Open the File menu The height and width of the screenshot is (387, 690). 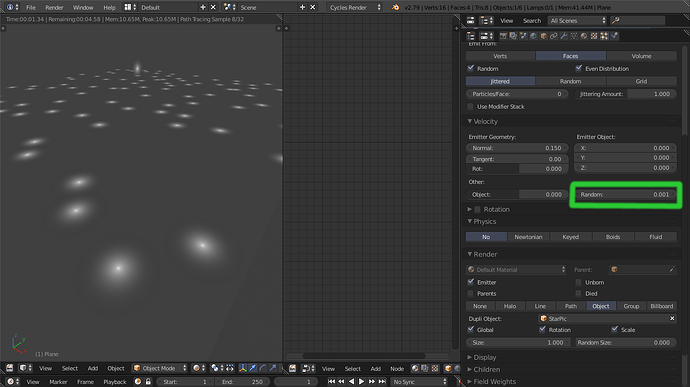click(x=31, y=7)
